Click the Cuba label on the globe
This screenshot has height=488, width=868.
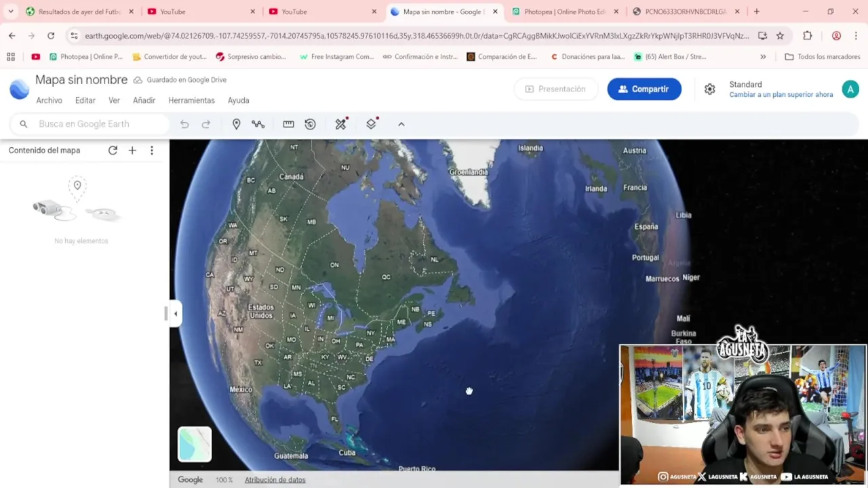tap(347, 453)
